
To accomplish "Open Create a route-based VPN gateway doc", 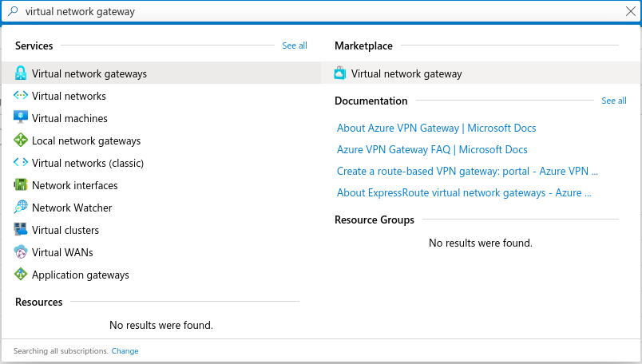I will [x=467, y=171].
